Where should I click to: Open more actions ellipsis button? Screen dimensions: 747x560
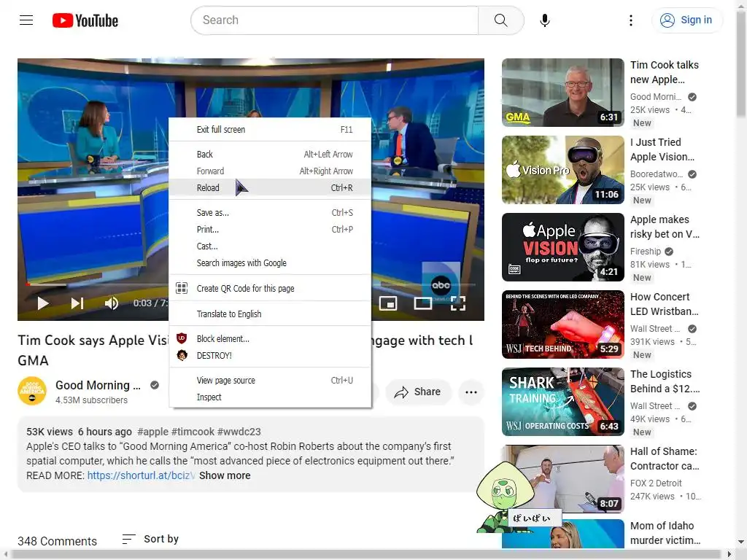tap(471, 392)
